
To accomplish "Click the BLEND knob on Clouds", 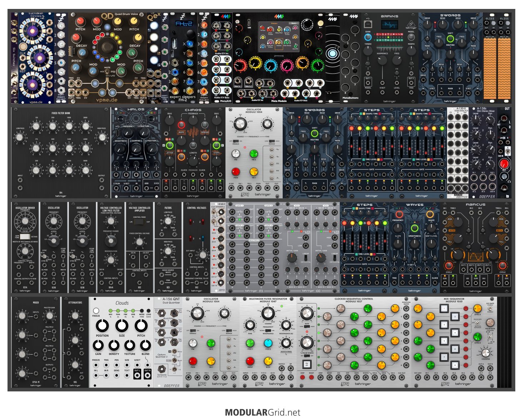I will [145, 345].
